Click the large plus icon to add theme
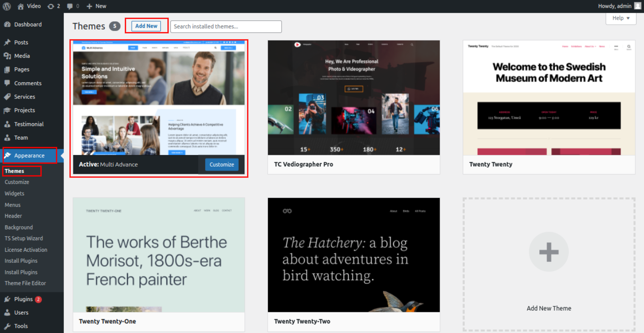644x333 pixels. pyautogui.click(x=549, y=252)
